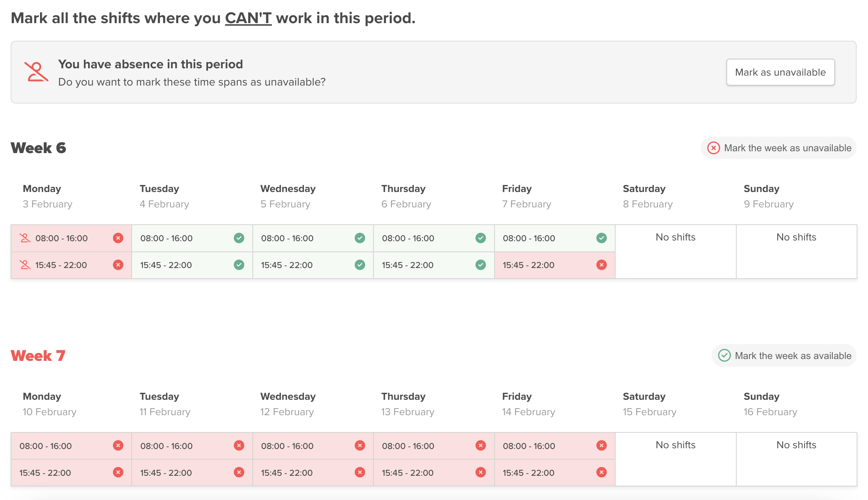The height and width of the screenshot is (500, 868).
Task: Click the circled X icon beside Week 6 unavailable
Action: [x=713, y=148]
